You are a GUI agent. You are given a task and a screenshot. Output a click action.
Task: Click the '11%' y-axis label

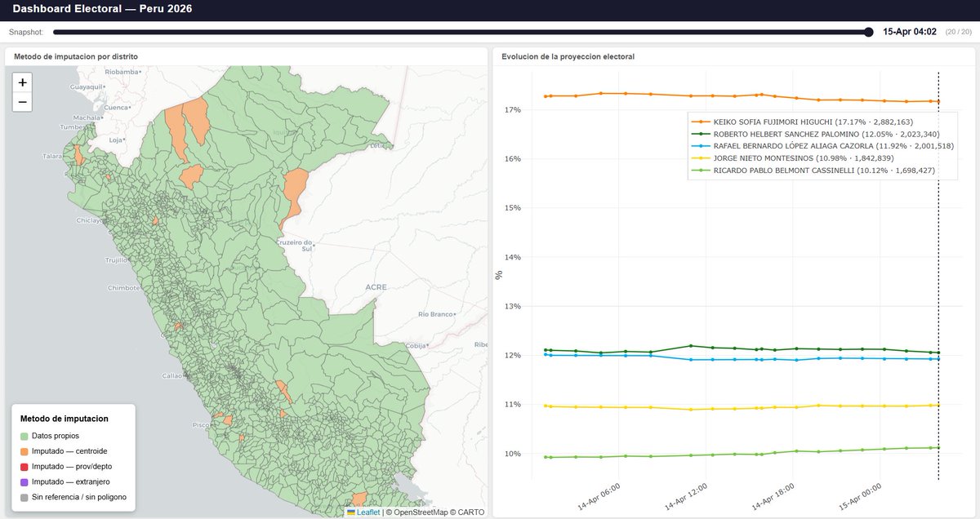click(512, 405)
